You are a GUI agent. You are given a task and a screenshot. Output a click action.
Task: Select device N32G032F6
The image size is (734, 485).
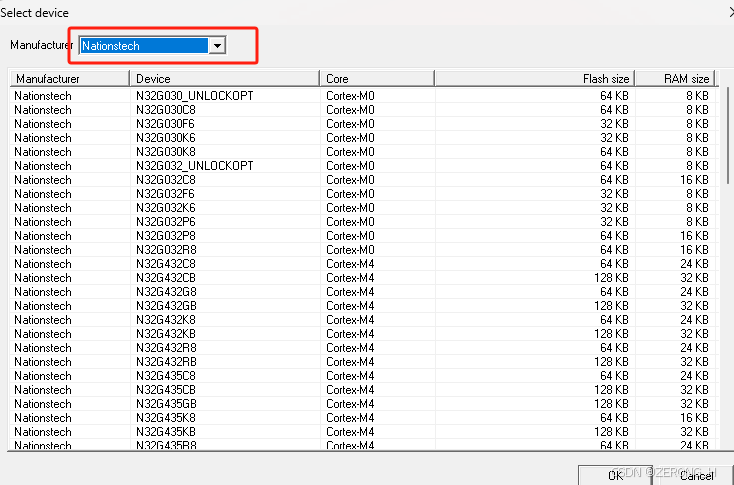pos(165,194)
